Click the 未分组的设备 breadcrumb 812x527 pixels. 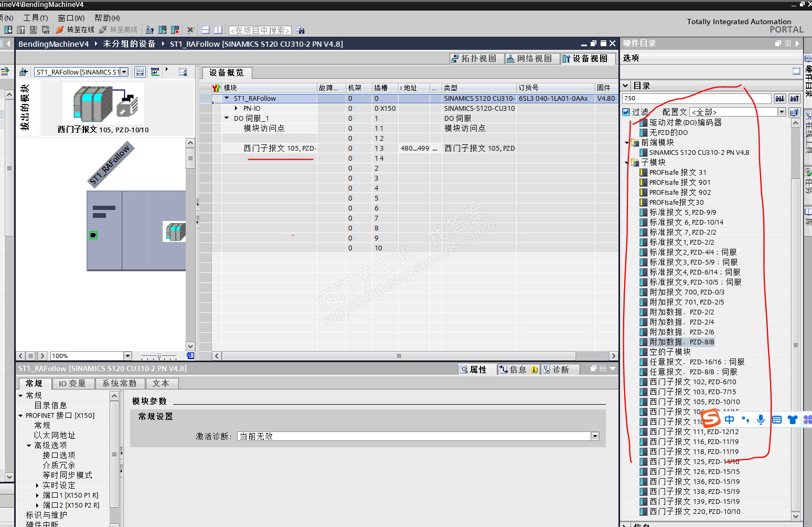point(129,44)
